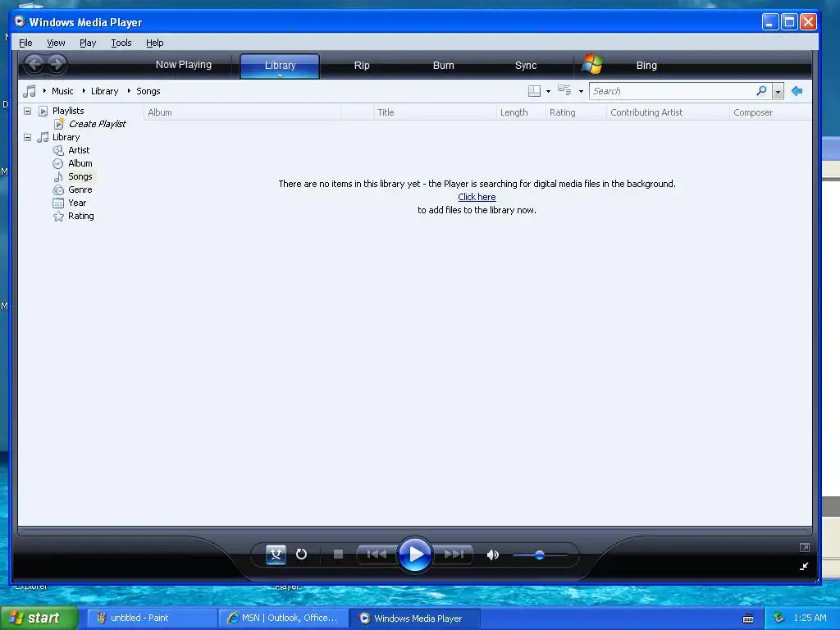The height and width of the screenshot is (630, 840).
Task: Mute the volume speaker icon
Action: [x=493, y=555]
